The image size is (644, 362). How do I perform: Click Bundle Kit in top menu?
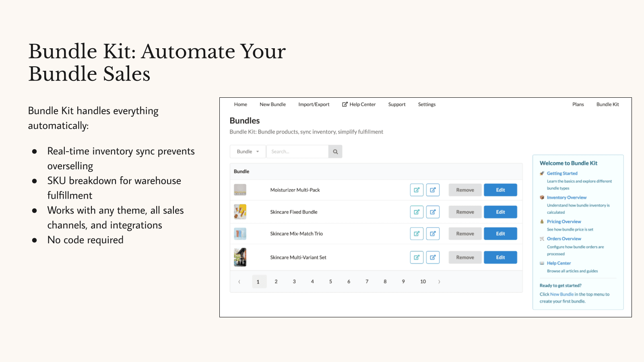[x=608, y=105]
